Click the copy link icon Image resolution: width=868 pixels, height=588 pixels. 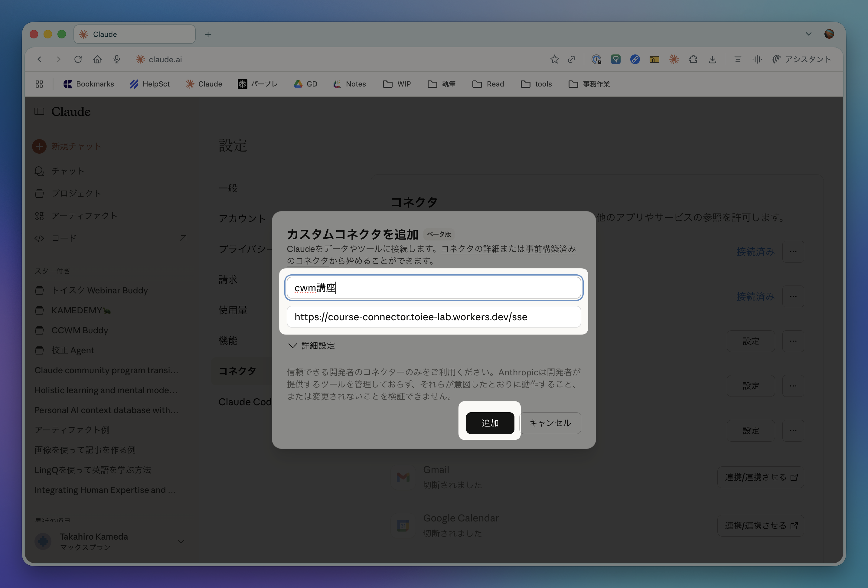pyautogui.click(x=571, y=59)
